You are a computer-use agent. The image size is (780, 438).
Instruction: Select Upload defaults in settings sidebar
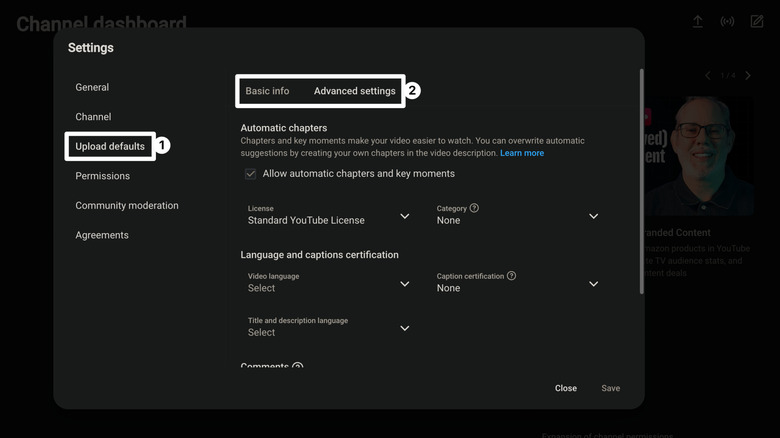[110, 146]
